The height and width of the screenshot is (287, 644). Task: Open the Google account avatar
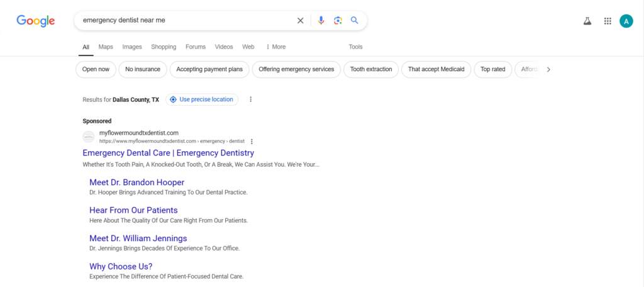[626, 21]
